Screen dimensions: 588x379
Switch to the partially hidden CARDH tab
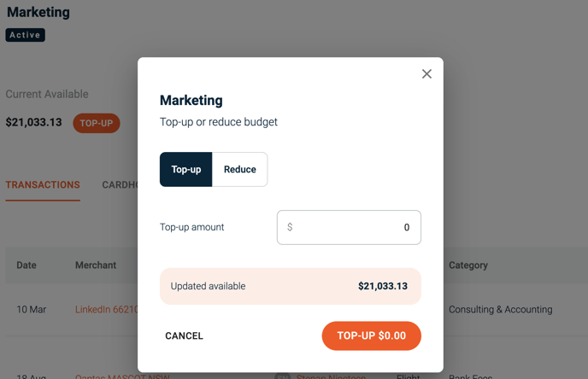pyautogui.click(x=120, y=184)
